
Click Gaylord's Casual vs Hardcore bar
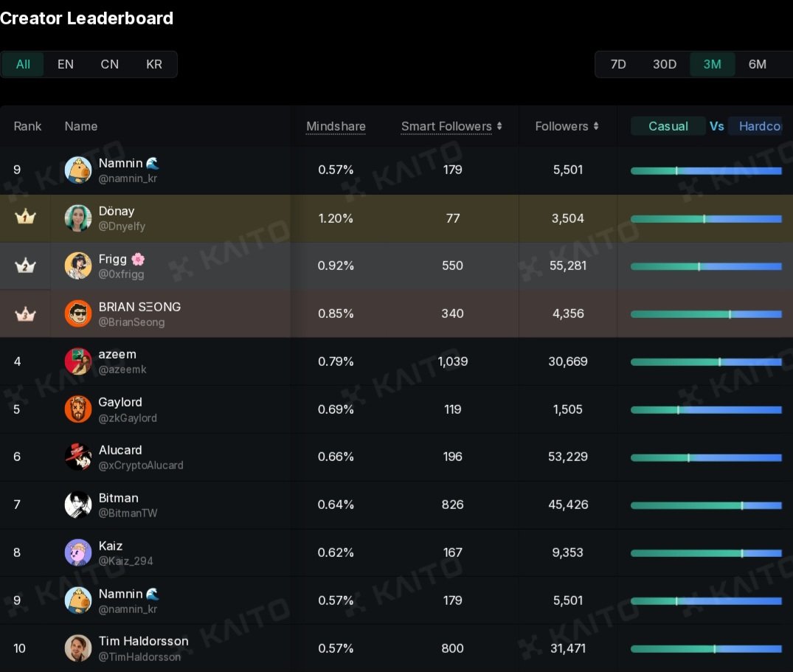click(x=706, y=410)
